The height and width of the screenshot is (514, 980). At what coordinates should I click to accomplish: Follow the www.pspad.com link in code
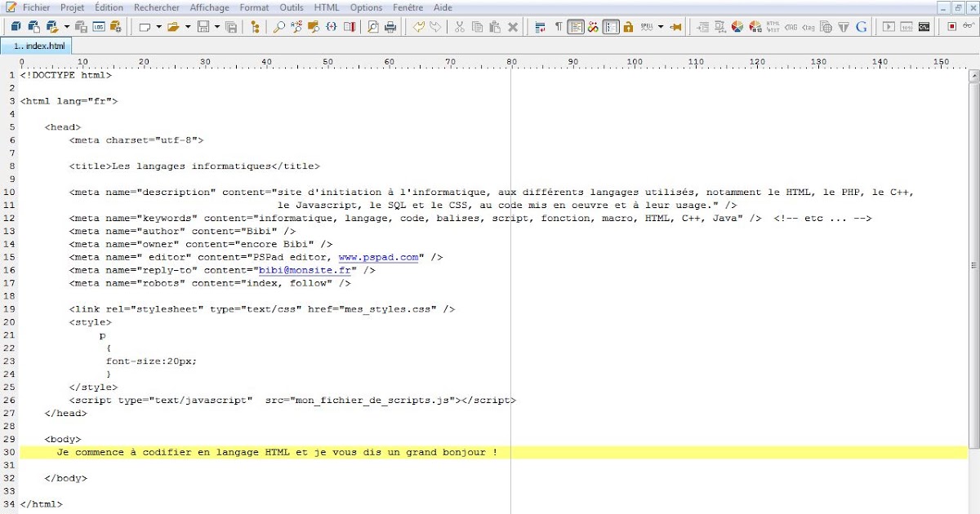pos(378,257)
